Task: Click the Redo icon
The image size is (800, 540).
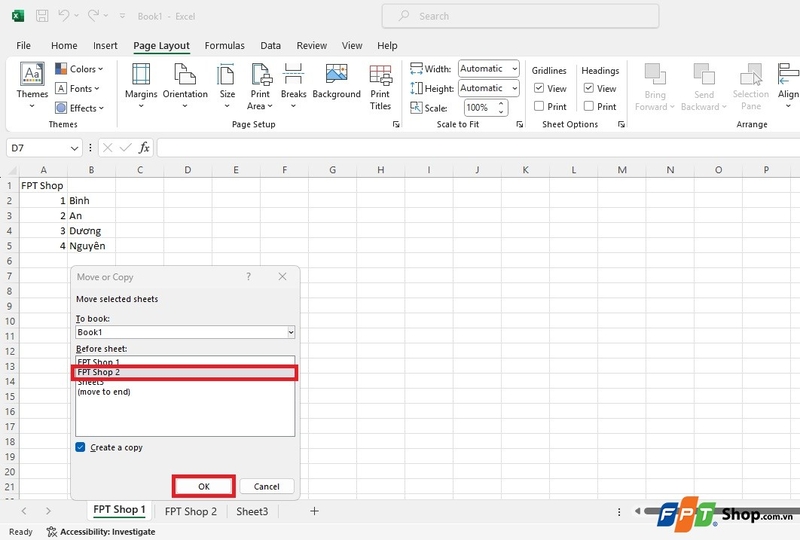Action: (93, 16)
